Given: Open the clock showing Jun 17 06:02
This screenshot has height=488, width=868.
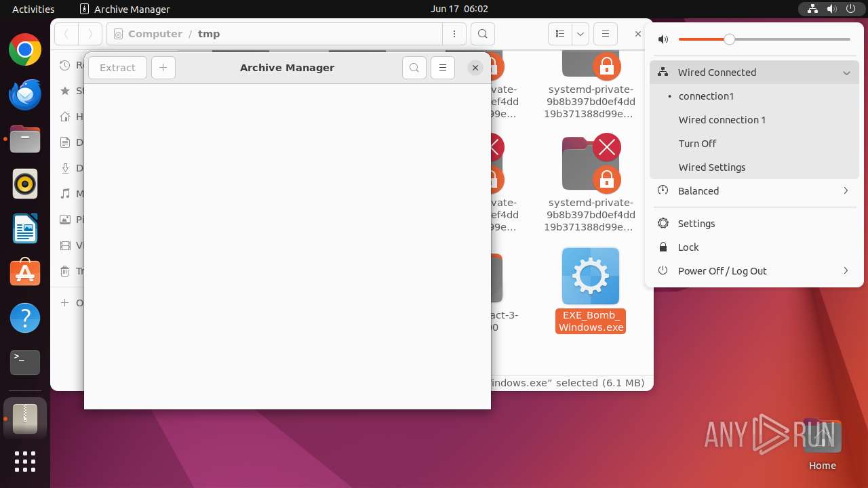Looking at the screenshot, I should 459,9.
